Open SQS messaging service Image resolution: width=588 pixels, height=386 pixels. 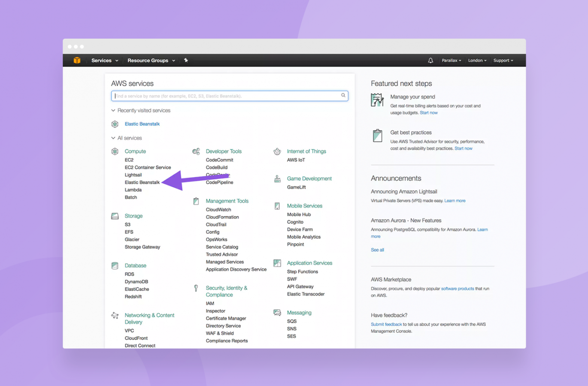[292, 321]
